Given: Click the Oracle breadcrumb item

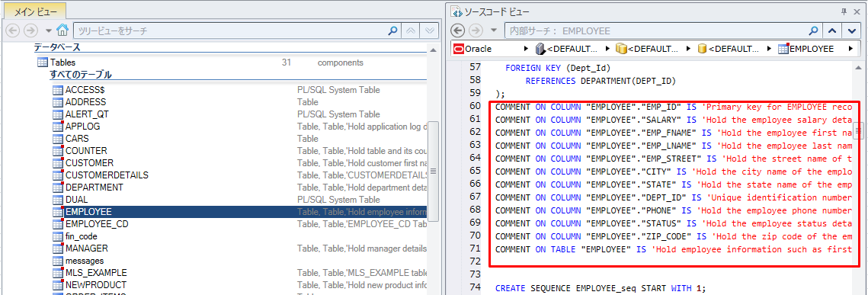Looking at the screenshot, I should 472,49.
